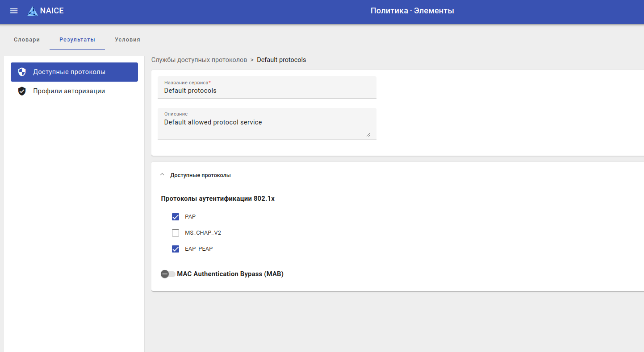Switch to the Словари tab
The width and height of the screenshot is (644, 352).
pos(27,40)
